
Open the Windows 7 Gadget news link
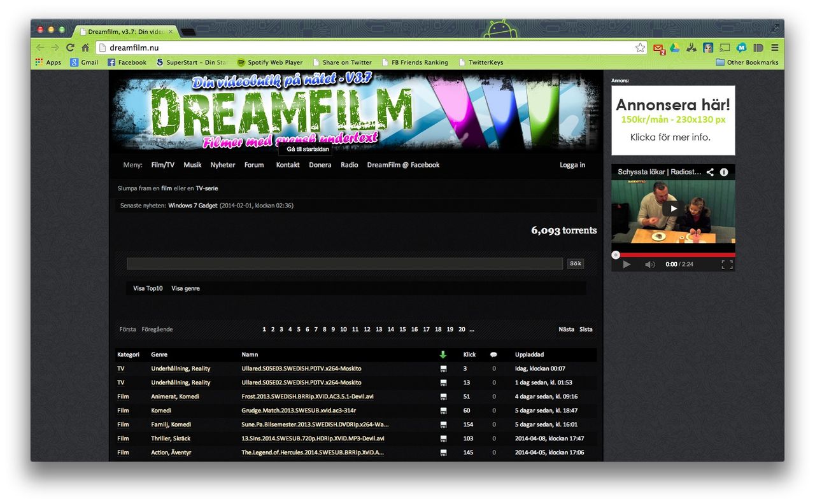(193, 206)
